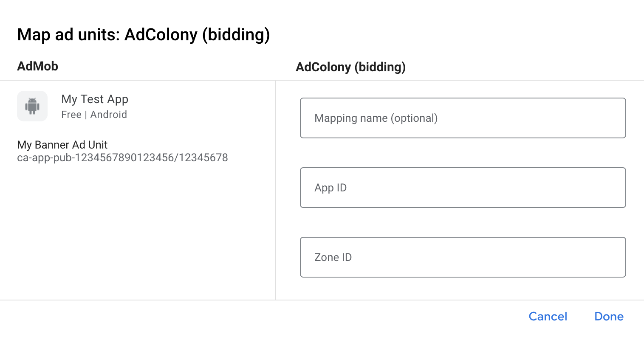Image resolution: width=644 pixels, height=348 pixels.
Task: Select the My Test App name text
Action: [x=94, y=99]
